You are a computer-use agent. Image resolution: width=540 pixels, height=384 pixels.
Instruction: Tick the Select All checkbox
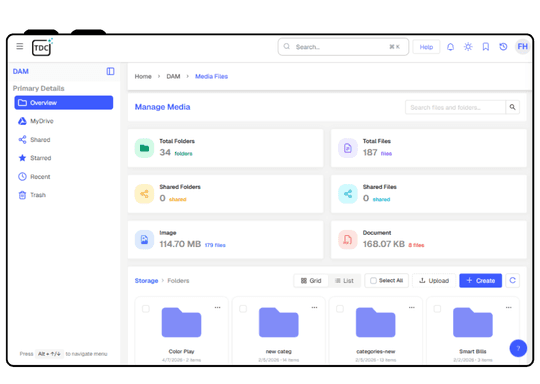tap(373, 281)
